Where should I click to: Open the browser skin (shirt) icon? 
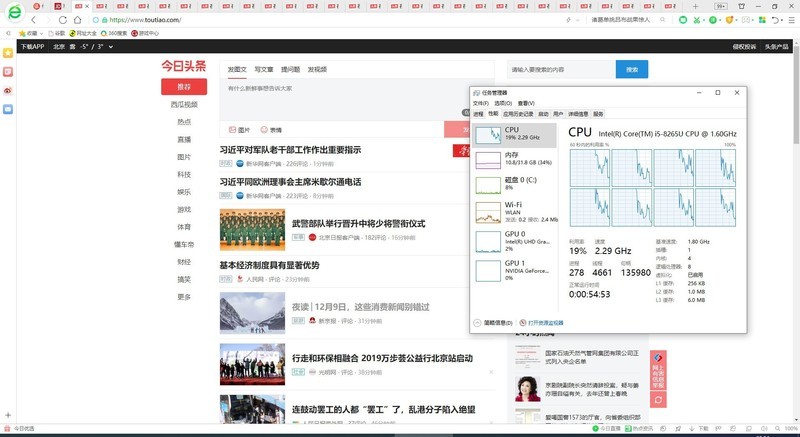click(x=742, y=6)
